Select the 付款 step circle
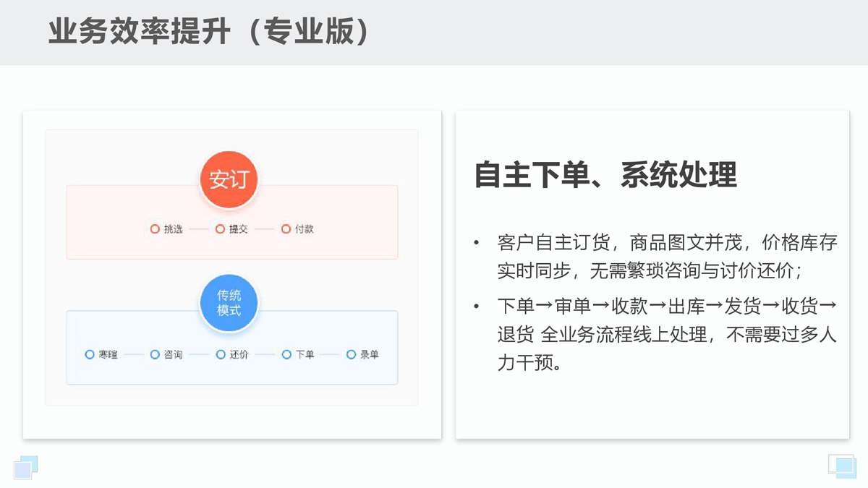The width and height of the screenshot is (868, 488). tap(286, 229)
